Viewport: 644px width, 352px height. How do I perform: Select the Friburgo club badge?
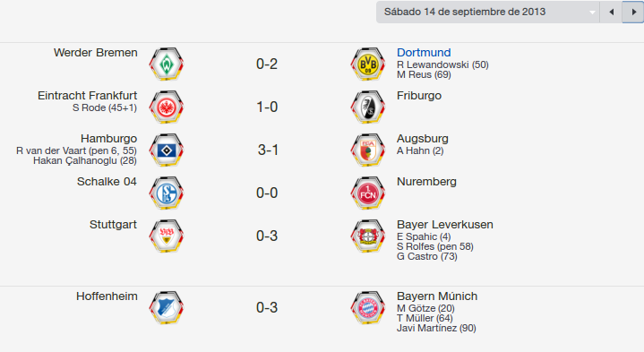pyautogui.click(x=368, y=107)
